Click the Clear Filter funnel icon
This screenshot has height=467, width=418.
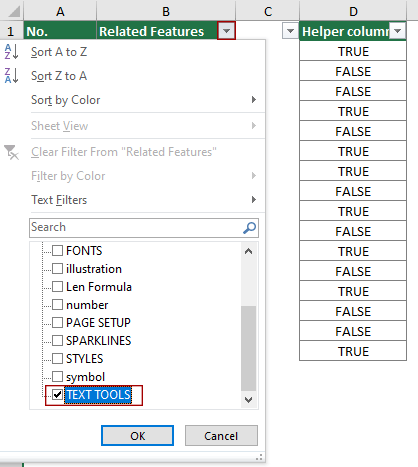[x=11, y=152]
